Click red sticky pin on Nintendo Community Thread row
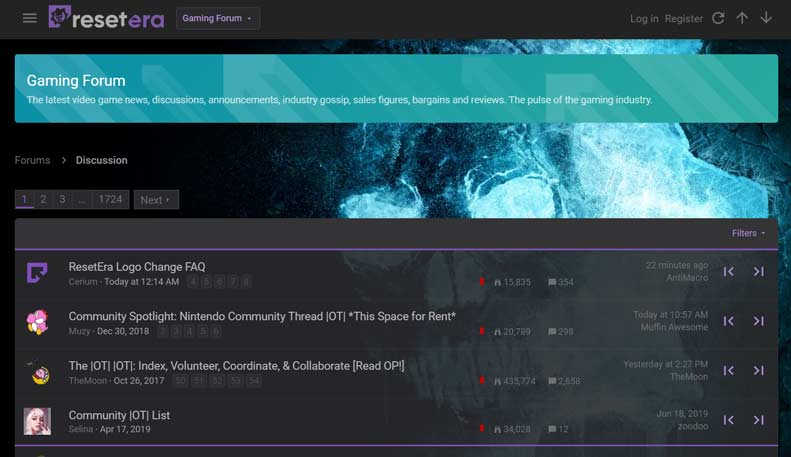The height and width of the screenshot is (457, 791). click(482, 331)
